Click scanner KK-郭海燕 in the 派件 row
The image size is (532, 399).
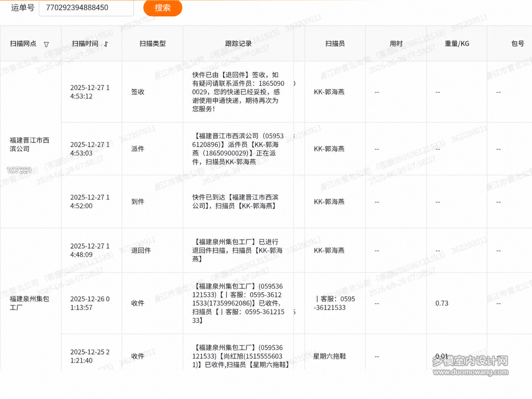[329, 149]
